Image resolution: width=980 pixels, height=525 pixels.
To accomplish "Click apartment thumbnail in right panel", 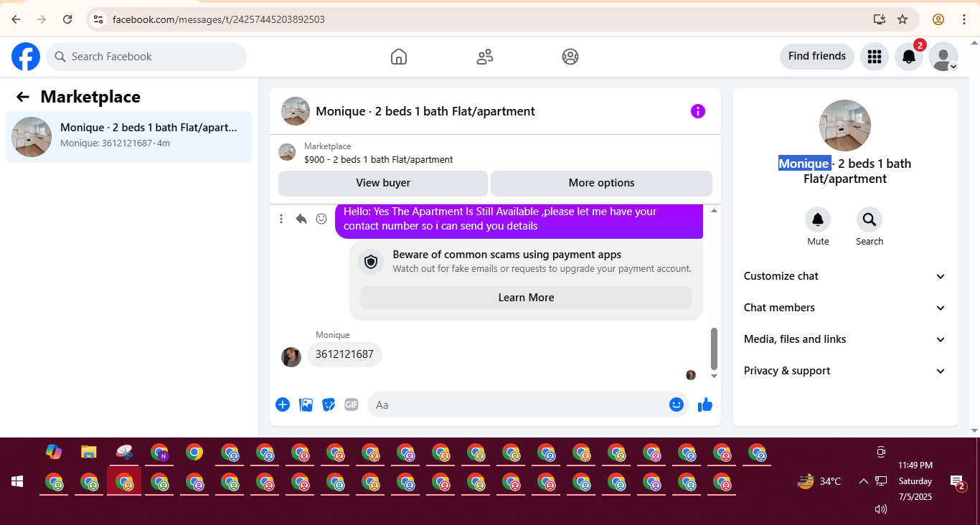I will (x=845, y=126).
